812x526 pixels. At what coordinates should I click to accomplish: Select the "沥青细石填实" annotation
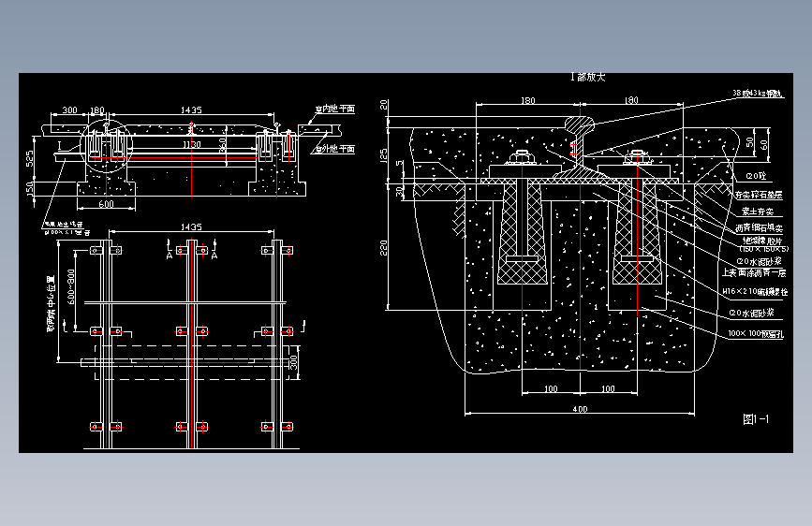tap(760, 227)
